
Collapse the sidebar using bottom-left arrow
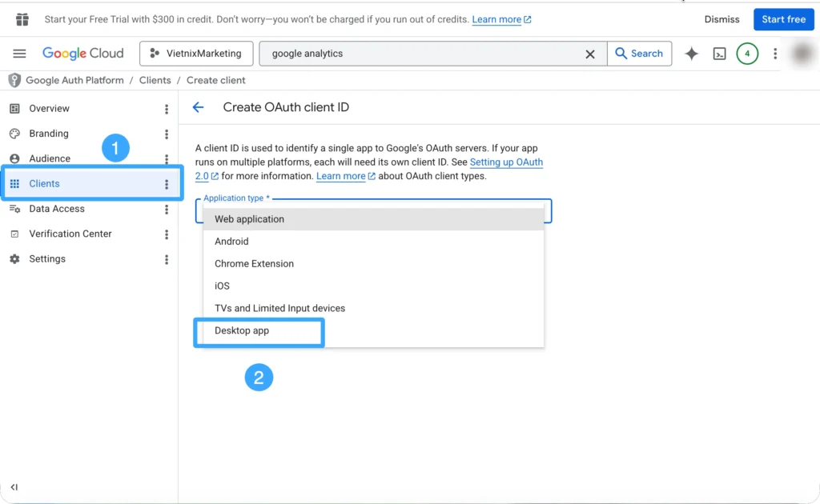pos(14,487)
